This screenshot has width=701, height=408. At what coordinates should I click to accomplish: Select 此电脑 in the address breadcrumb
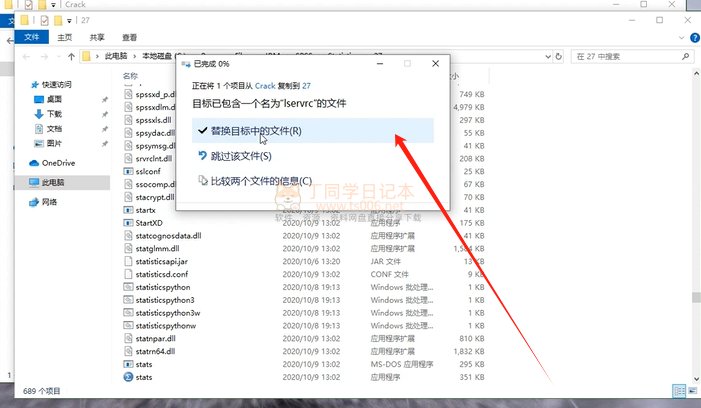tap(116, 56)
